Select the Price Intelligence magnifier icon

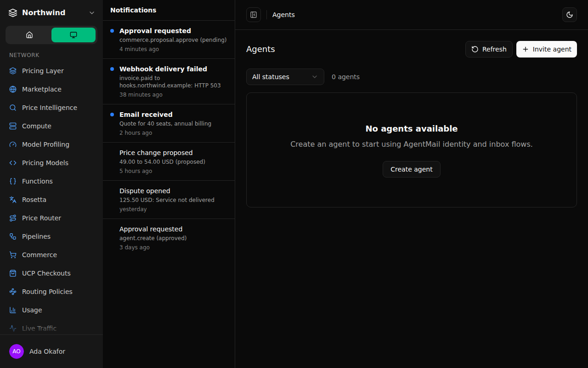13,108
